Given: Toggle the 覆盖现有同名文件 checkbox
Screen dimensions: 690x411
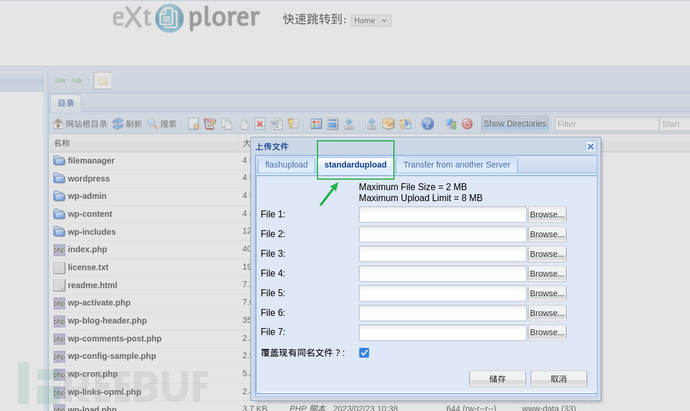Looking at the screenshot, I should (x=364, y=353).
